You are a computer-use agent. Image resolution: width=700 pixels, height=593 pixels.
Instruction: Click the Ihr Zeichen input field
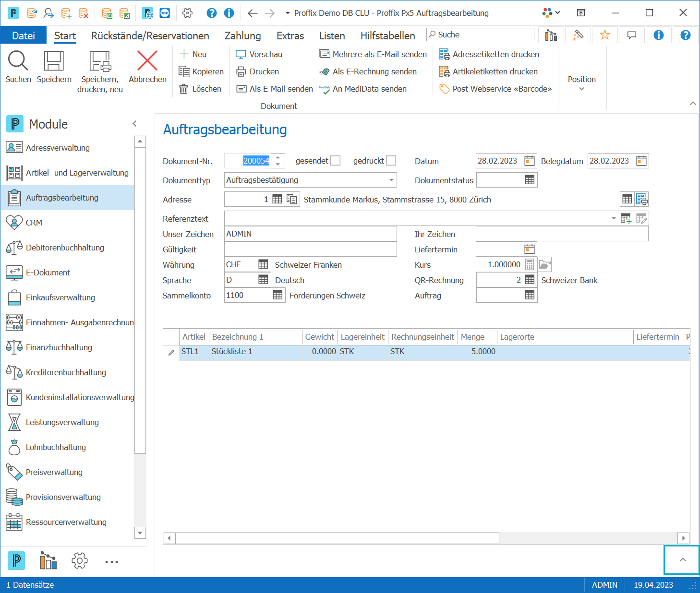click(x=562, y=234)
